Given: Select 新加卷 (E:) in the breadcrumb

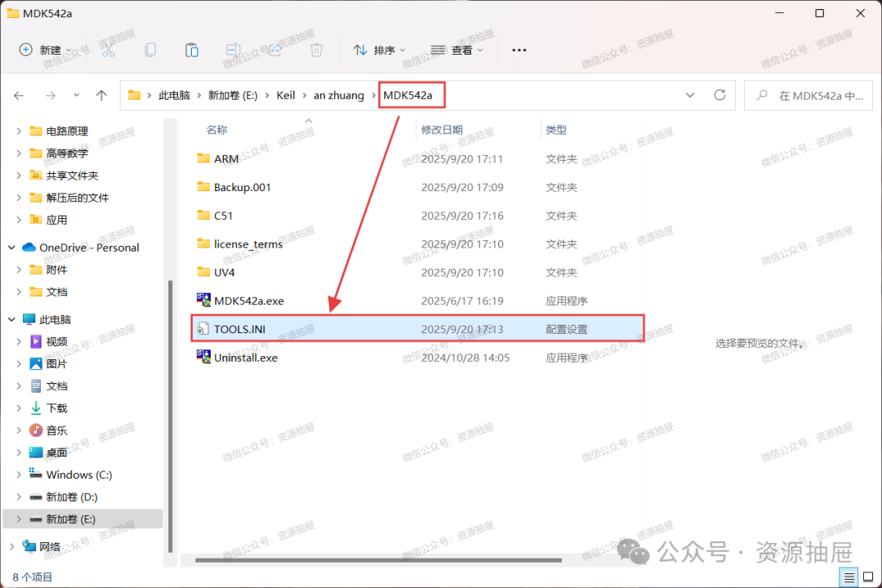Looking at the screenshot, I should click(233, 95).
